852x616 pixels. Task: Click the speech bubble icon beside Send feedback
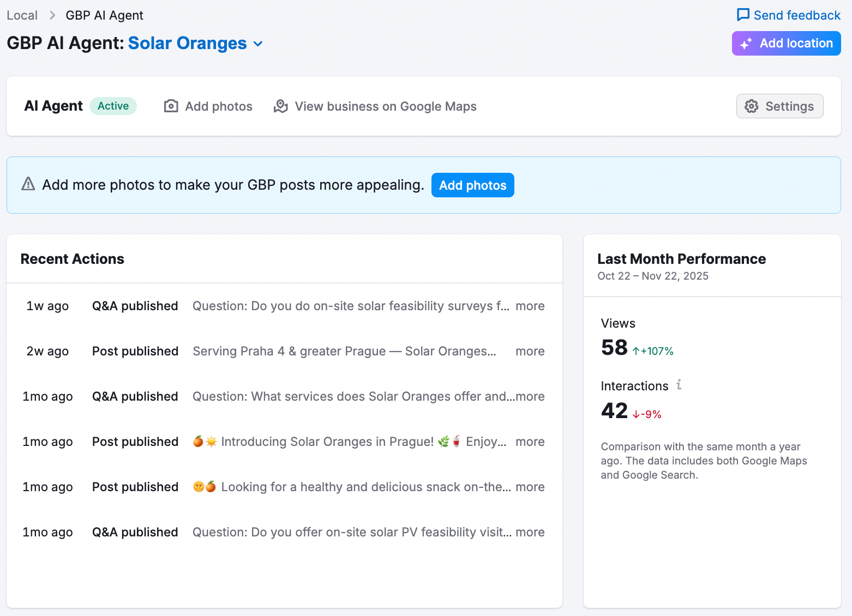coord(743,15)
